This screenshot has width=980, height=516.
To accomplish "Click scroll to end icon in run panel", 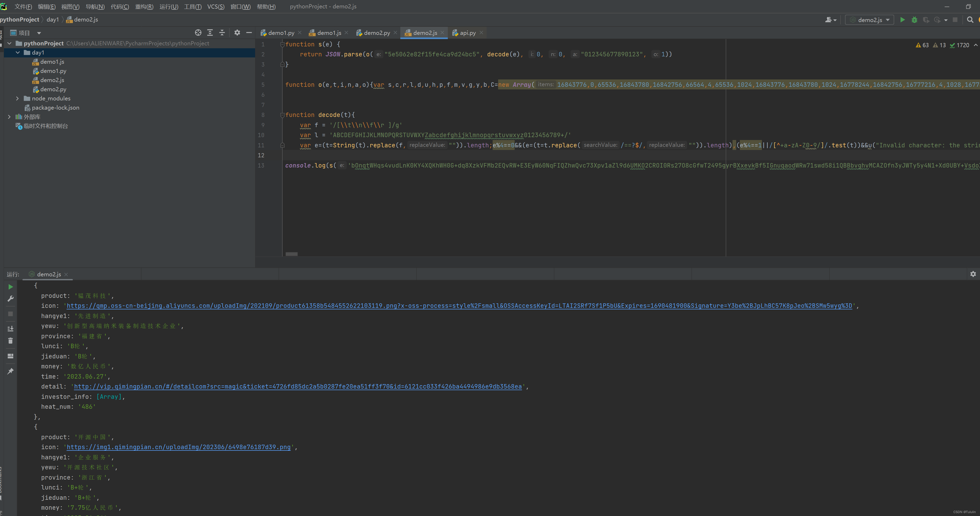I will click(x=11, y=328).
